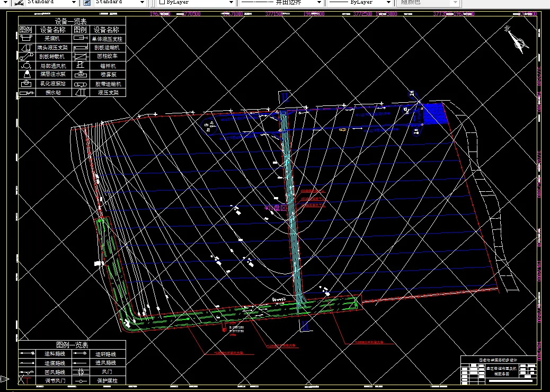550x392 pixels.
Task: Click the 进风路线 legend text
Action: 105,362
